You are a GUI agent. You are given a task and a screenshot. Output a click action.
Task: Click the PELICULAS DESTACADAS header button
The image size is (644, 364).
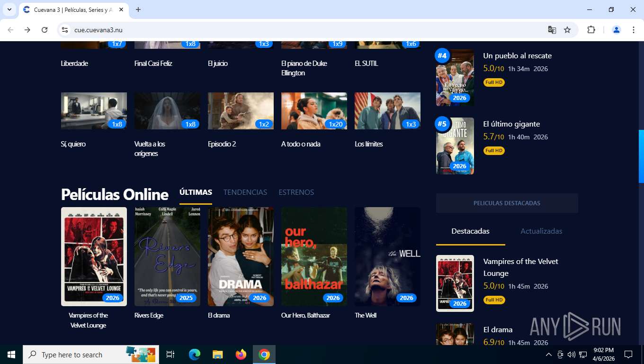tap(507, 203)
